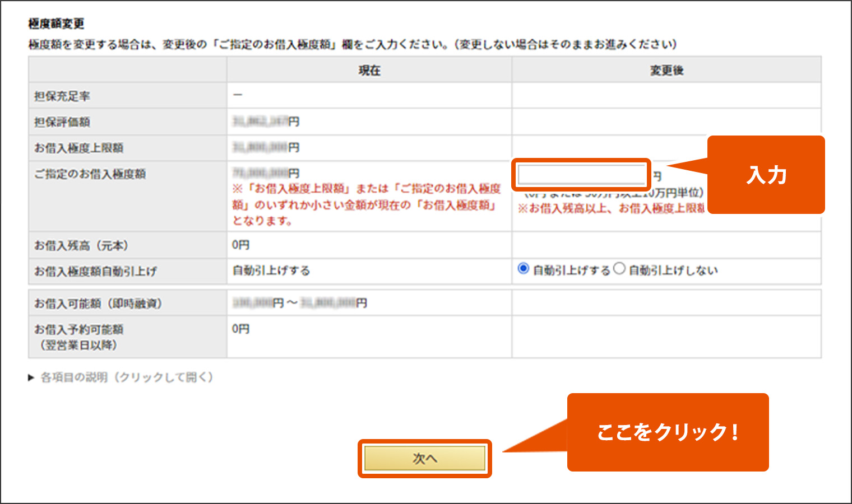This screenshot has height=504, width=852.
Task: Click the お借入極度上限額 row label
Action: click(78, 148)
